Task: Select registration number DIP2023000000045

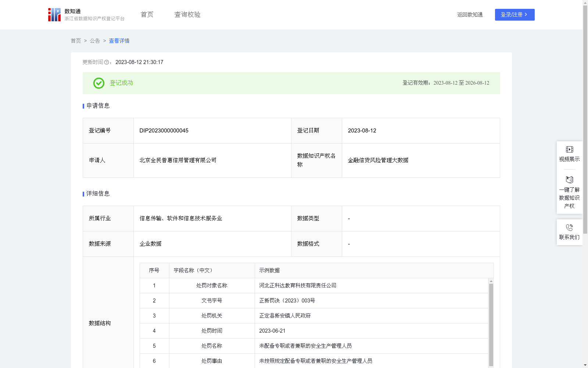Action: (x=164, y=131)
